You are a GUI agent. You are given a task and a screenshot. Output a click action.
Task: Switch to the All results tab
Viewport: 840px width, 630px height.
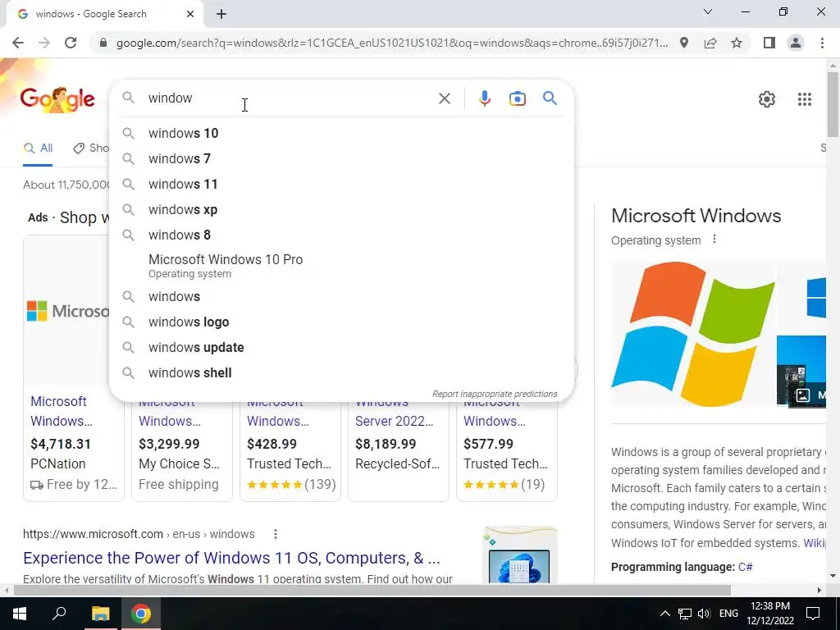38,148
